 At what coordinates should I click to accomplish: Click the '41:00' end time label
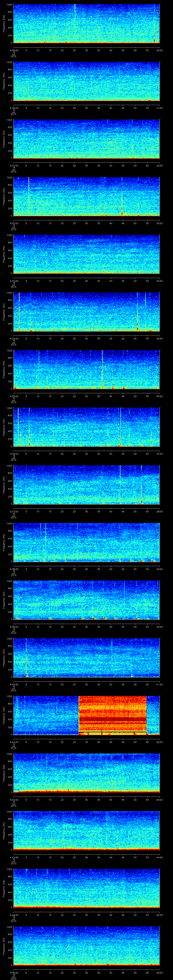(x=159, y=684)
